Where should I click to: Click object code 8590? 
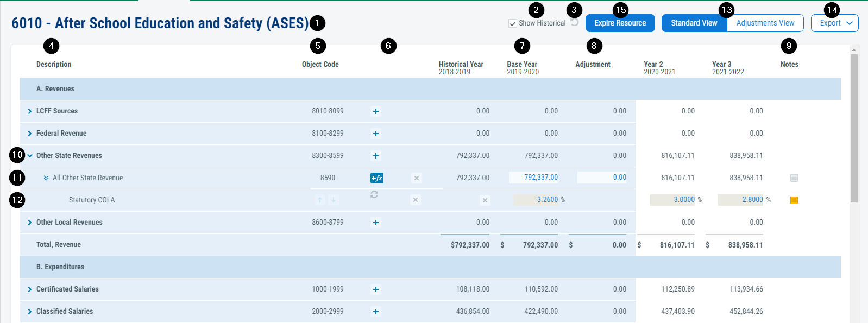coord(328,178)
